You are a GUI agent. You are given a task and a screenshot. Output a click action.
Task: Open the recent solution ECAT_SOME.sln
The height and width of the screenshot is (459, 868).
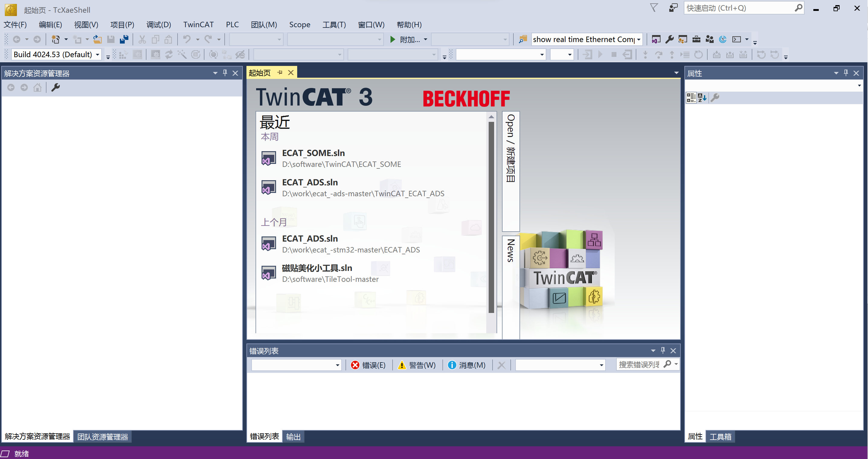[313, 153]
